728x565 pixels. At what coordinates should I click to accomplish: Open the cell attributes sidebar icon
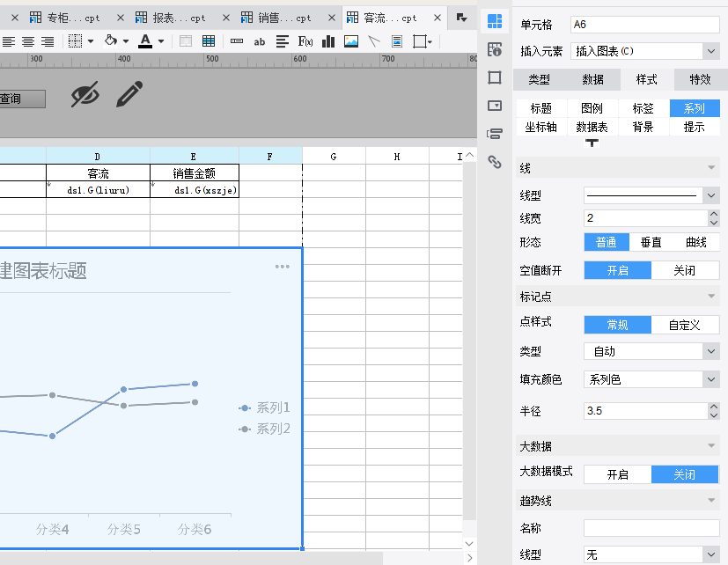(x=495, y=49)
